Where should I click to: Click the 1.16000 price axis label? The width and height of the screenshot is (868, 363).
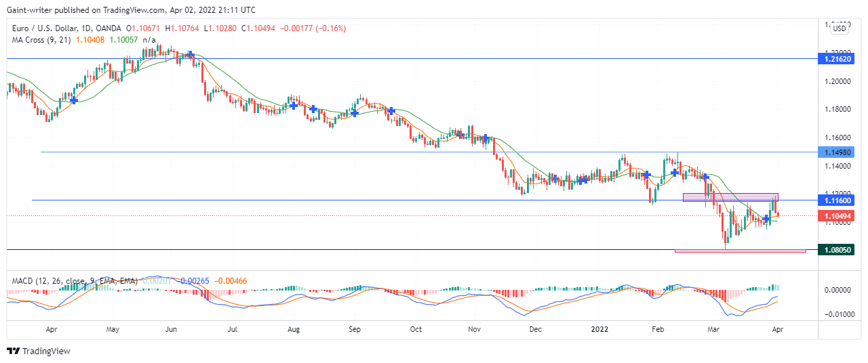click(x=837, y=137)
